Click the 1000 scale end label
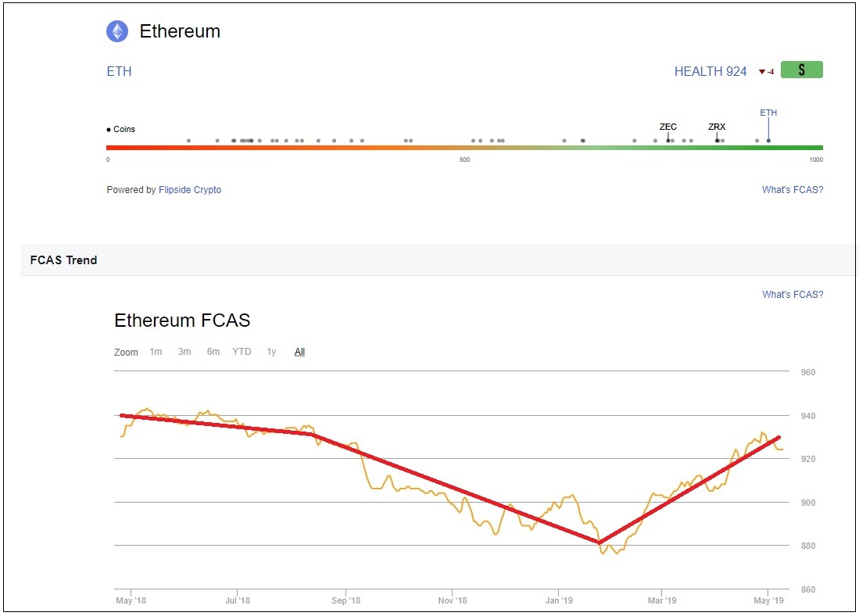Screen dimensions: 859x616 [816, 160]
